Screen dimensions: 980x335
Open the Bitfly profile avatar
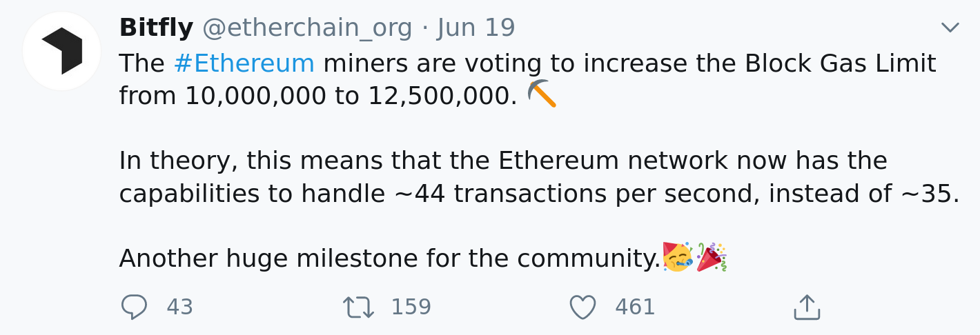(x=61, y=51)
